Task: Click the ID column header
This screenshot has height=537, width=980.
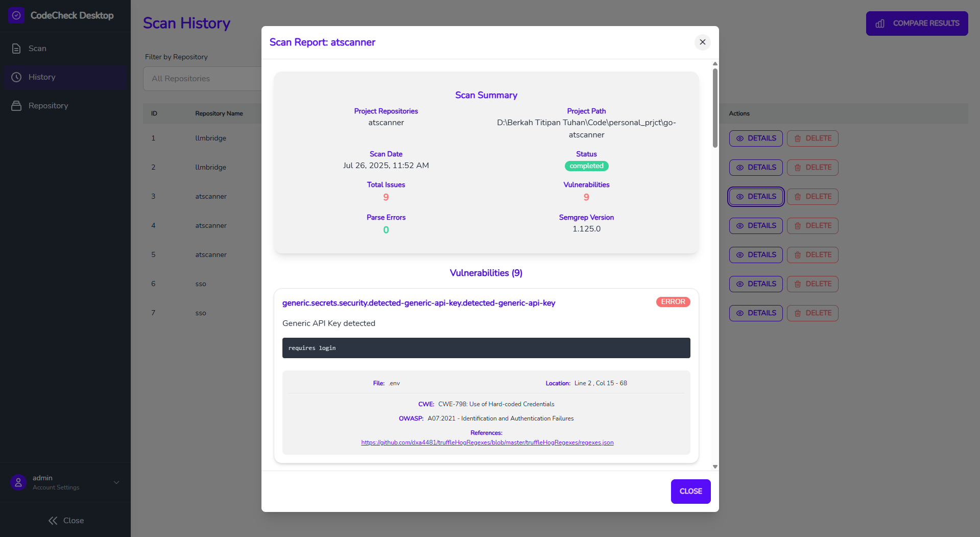Action: (154, 113)
